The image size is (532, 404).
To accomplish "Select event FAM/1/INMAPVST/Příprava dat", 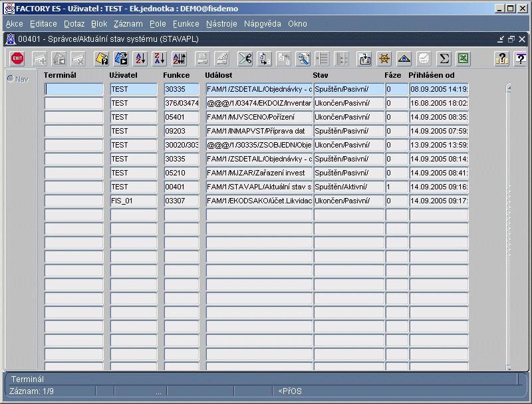I will pos(259,131).
